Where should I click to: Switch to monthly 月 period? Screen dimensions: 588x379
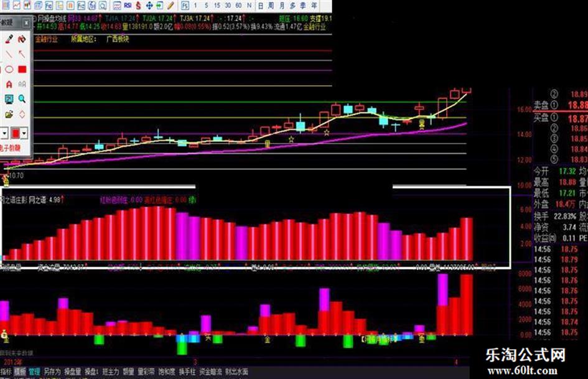click(x=282, y=5)
